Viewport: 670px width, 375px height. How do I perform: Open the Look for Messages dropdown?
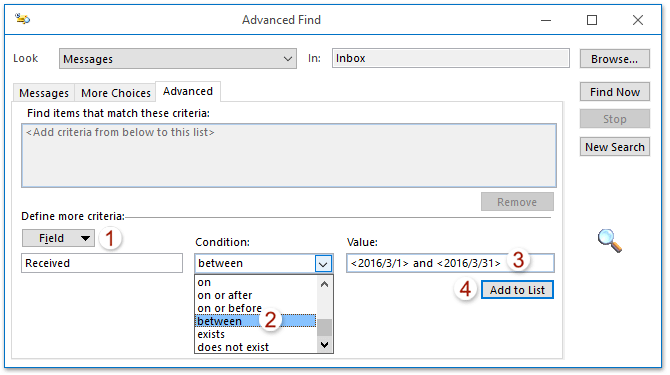point(178,59)
